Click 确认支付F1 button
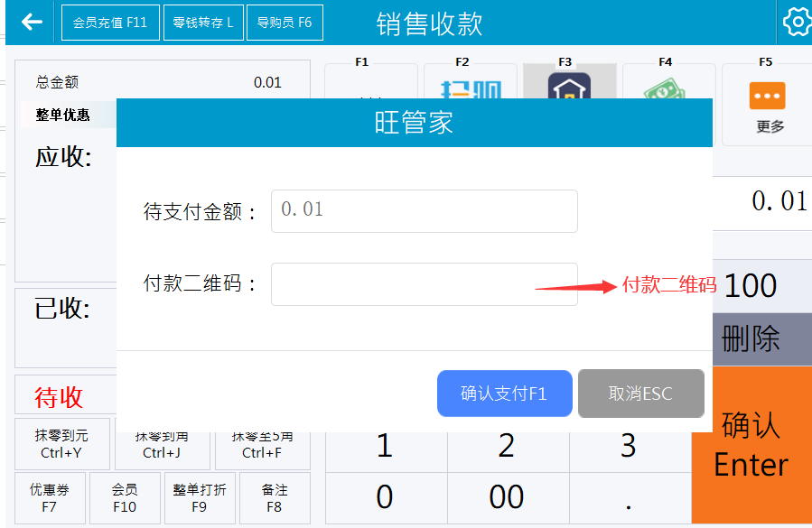 pos(504,394)
